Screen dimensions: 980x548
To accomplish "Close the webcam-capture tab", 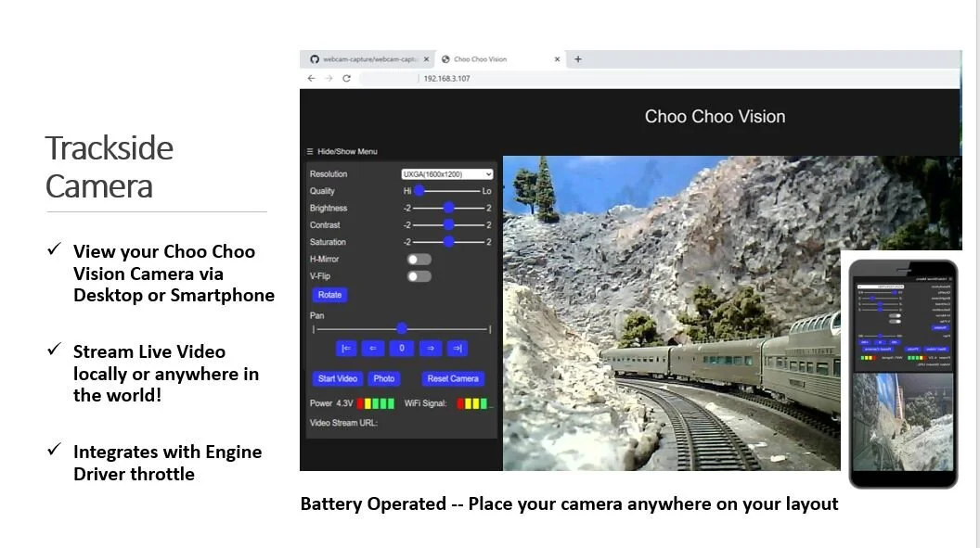I will tap(426, 59).
